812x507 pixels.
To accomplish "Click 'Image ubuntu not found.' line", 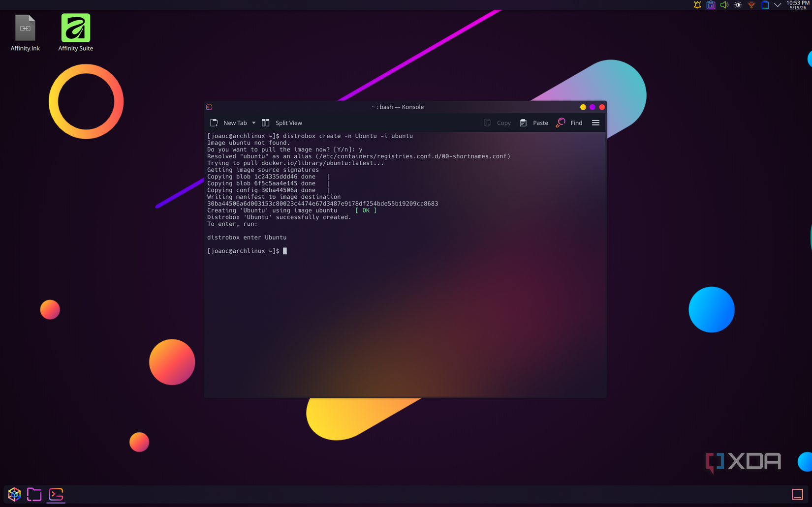I will point(249,143).
